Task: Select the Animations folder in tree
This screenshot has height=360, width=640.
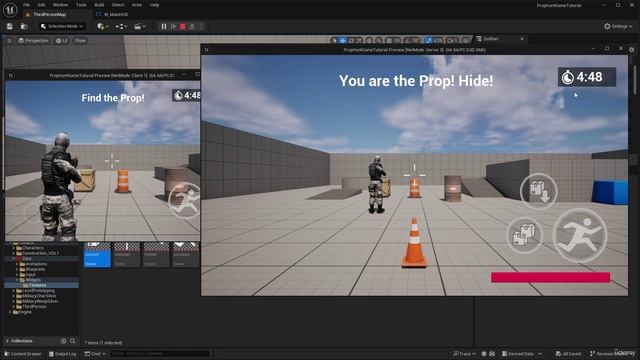Action: point(33,264)
